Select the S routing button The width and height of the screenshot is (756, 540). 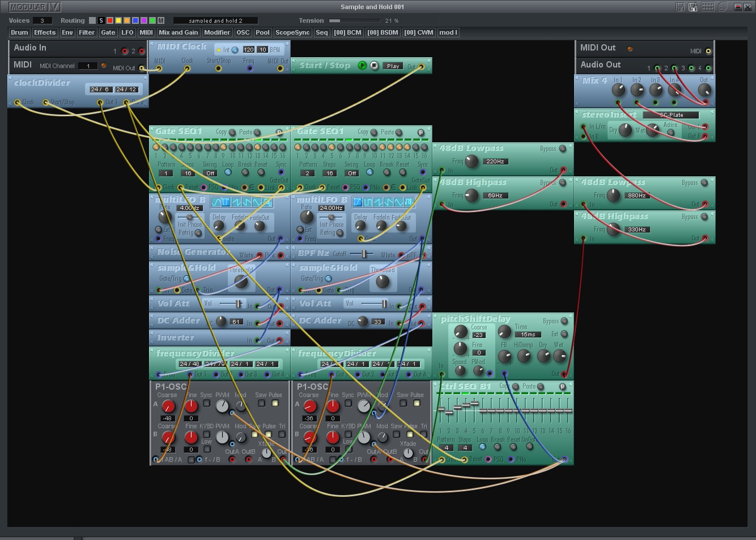[x=101, y=20]
